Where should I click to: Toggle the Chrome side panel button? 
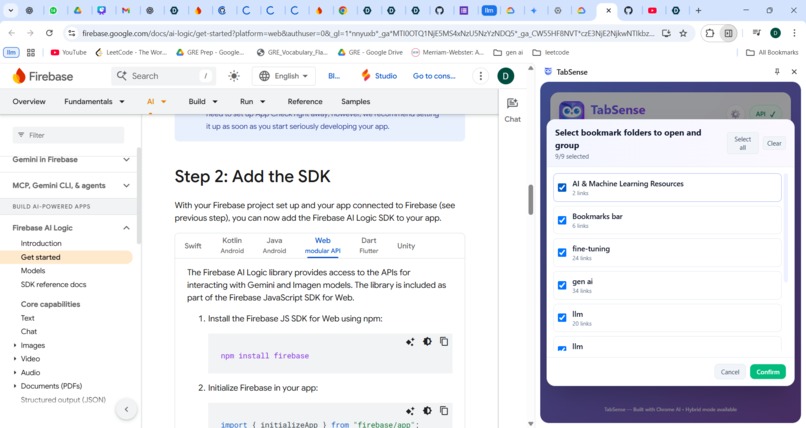pyautogui.click(x=728, y=33)
